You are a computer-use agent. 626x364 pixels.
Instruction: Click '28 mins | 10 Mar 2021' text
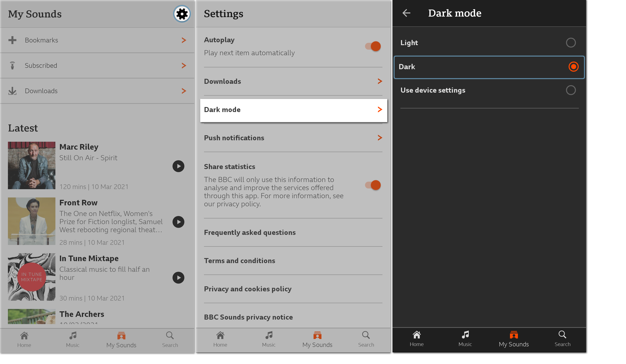(92, 242)
